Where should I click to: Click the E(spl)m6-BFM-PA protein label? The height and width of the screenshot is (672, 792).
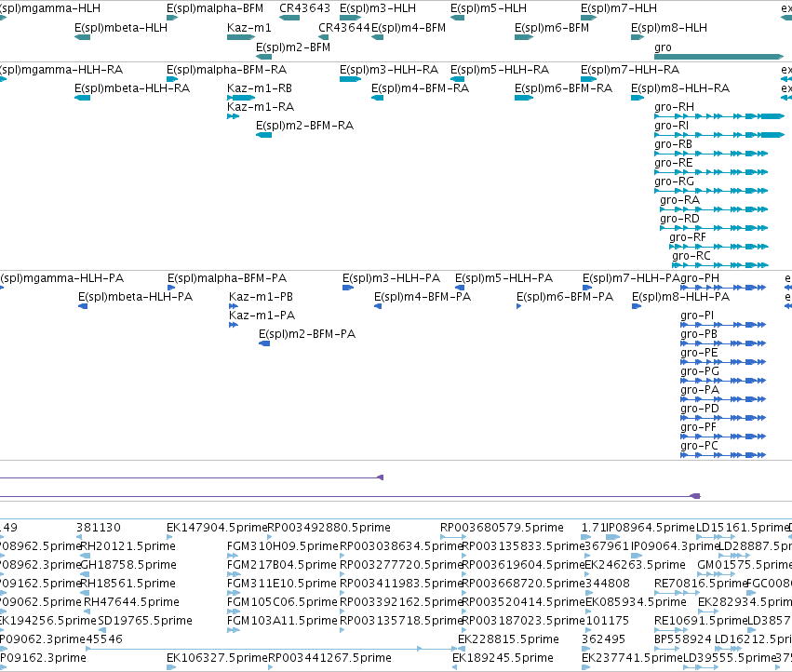pyautogui.click(x=565, y=297)
